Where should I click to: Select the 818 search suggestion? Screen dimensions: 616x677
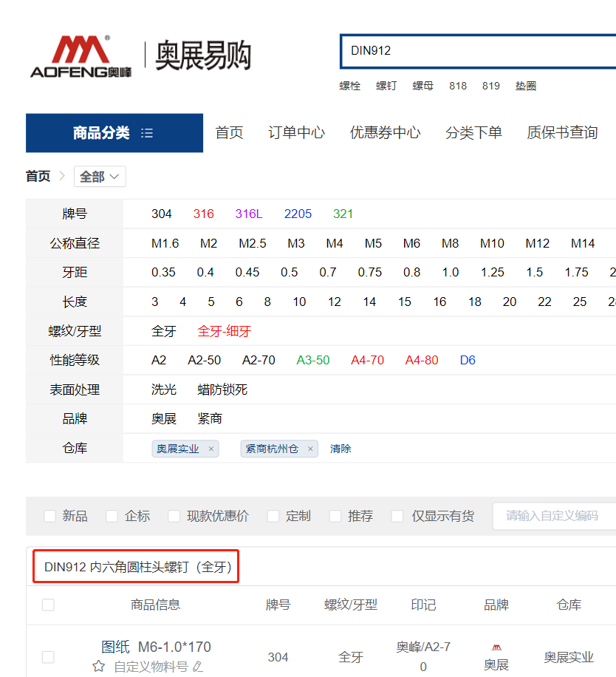(458, 86)
